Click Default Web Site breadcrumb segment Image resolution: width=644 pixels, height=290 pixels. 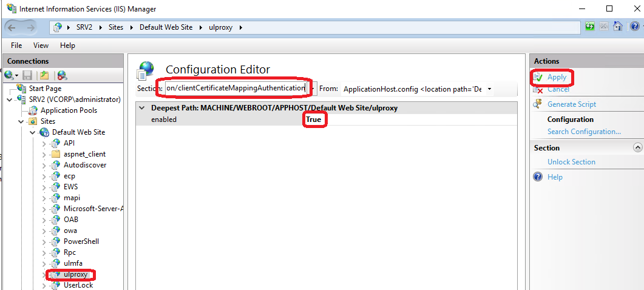click(166, 27)
